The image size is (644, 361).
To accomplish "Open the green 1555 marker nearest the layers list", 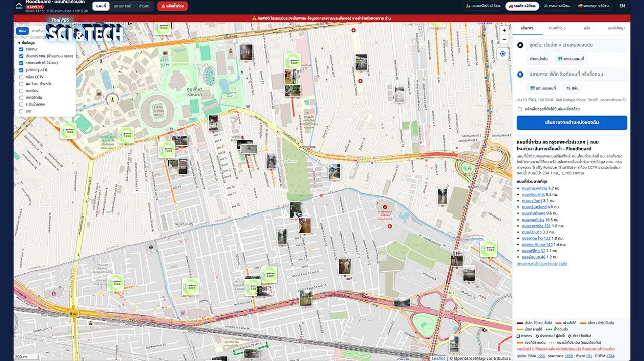I will 68,132.
